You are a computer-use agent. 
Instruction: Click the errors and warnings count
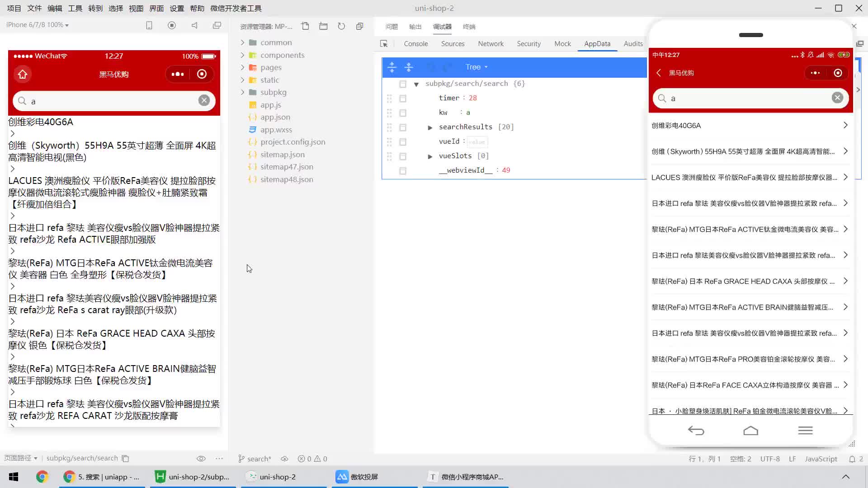(312, 459)
